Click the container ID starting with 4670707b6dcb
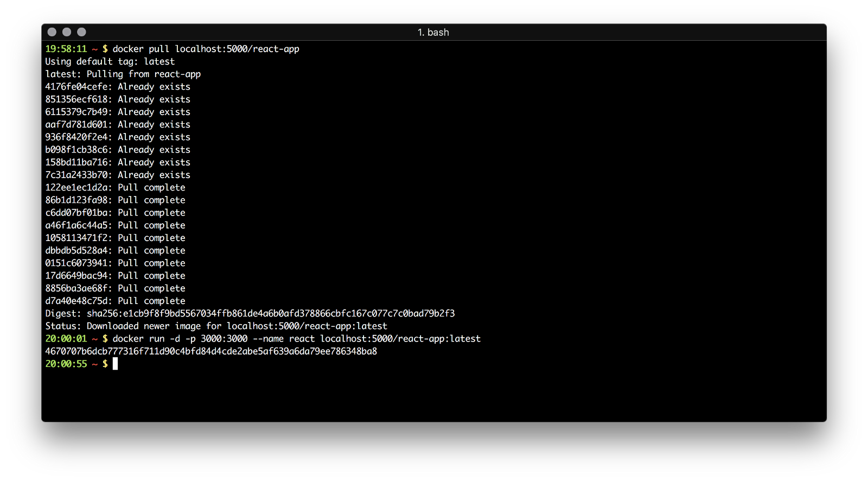This screenshot has width=868, height=481. tap(211, 351)
